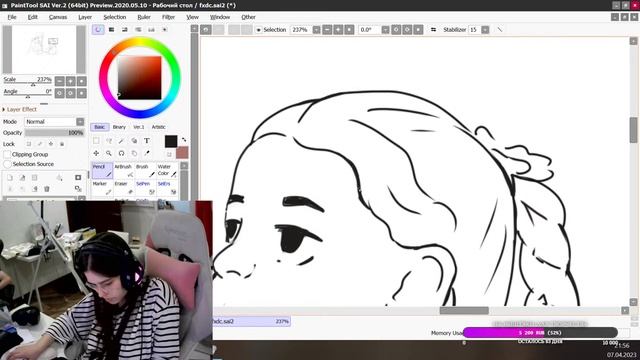Zoom out with navigator minus button
This screenshot has height=360, width=640.
pos(60,81)
